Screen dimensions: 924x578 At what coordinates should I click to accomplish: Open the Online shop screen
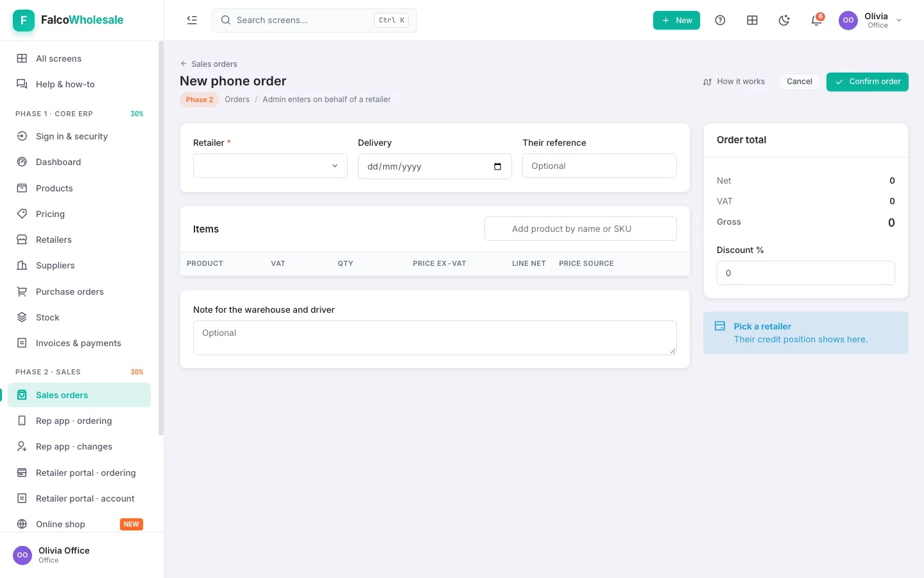coord(80,524)
